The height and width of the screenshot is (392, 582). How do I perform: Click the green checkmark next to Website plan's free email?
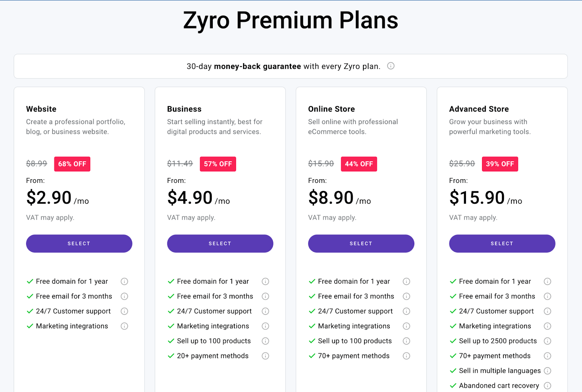pos(29,296)
